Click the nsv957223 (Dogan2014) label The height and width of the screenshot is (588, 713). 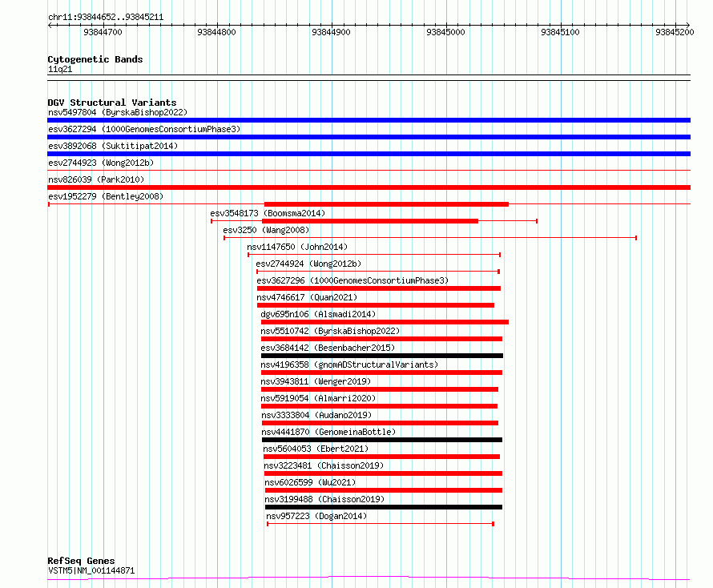point(316,516)
